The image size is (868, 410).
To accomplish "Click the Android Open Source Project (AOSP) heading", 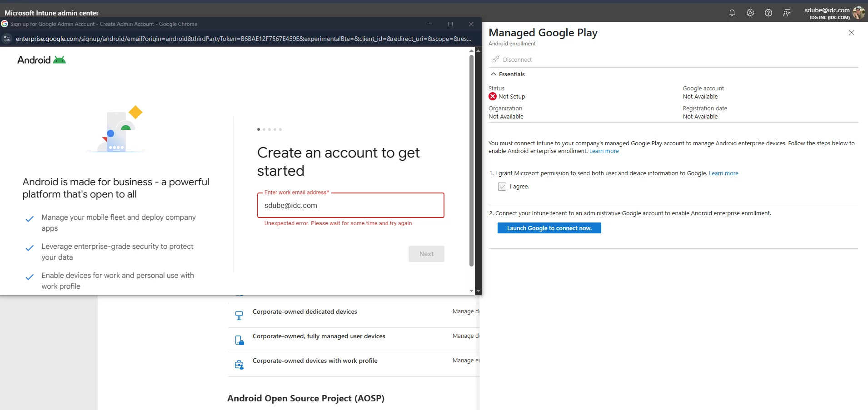I will pyautogui.click(x=306, y=398).
